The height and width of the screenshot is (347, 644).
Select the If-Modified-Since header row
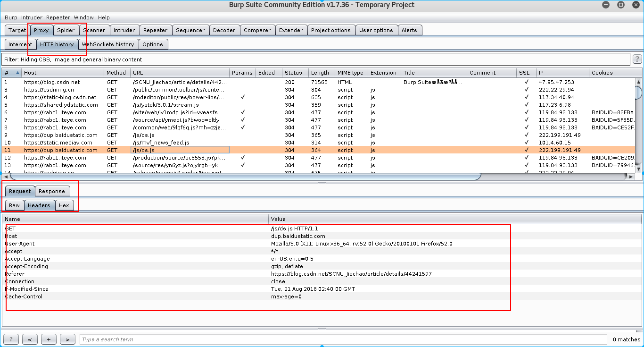pyautogui.click(x=322, y=289)
